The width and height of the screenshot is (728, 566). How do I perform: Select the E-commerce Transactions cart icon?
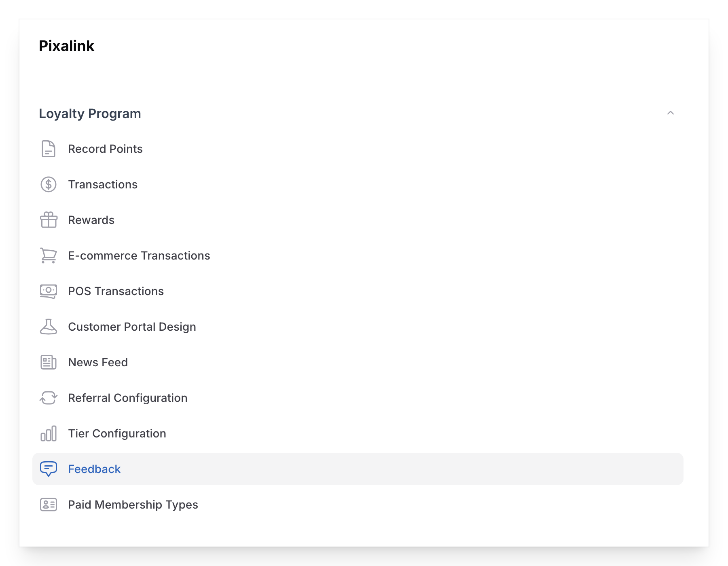click(x=48, y=256)
